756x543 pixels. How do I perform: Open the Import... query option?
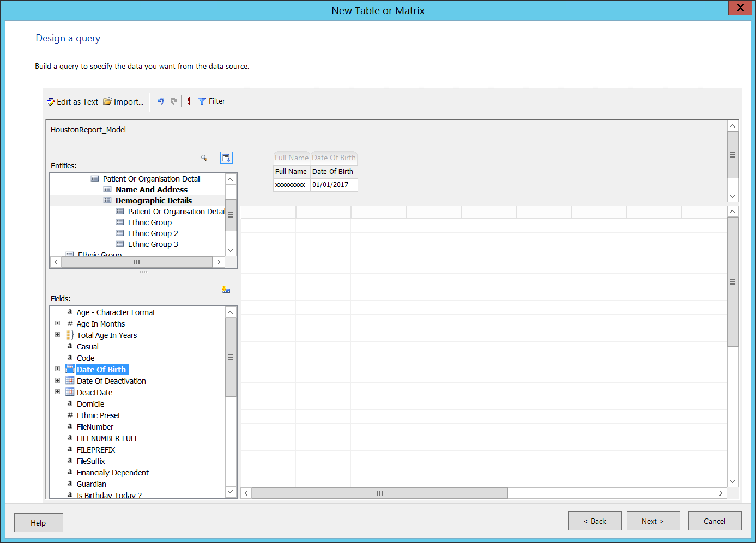123,101
